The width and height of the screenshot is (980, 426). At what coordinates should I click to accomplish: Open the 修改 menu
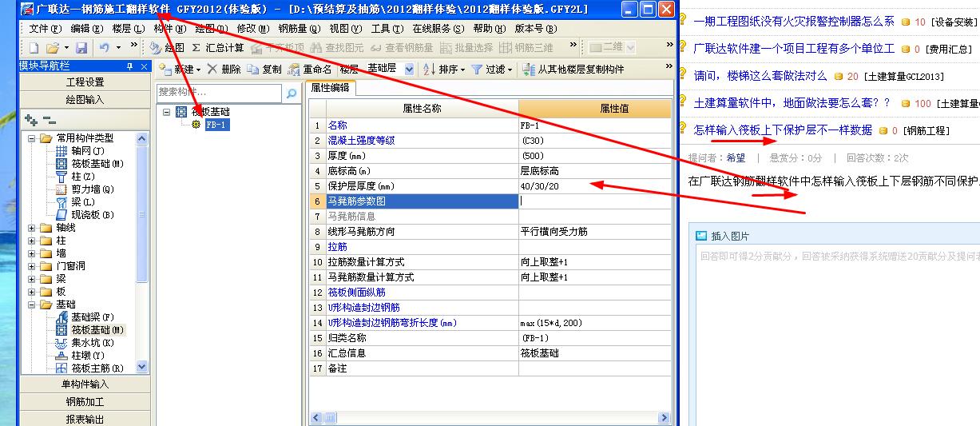[x=252, y=28]
